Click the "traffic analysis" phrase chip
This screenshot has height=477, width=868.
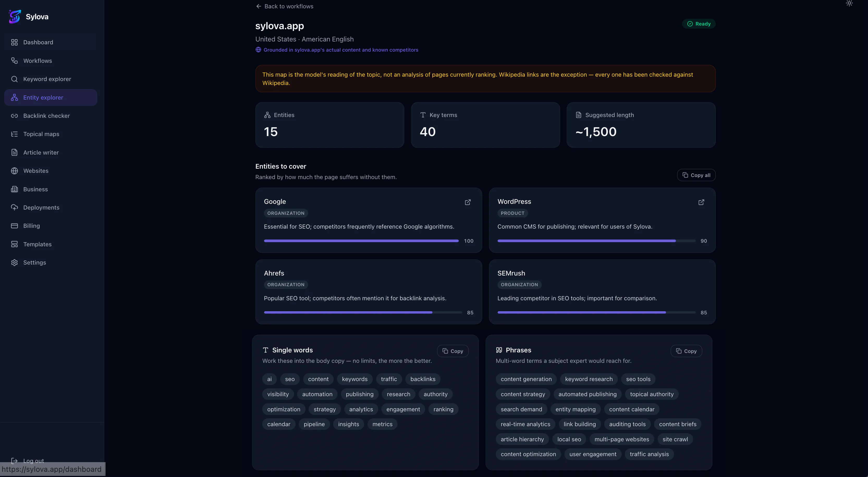[649, 454]
